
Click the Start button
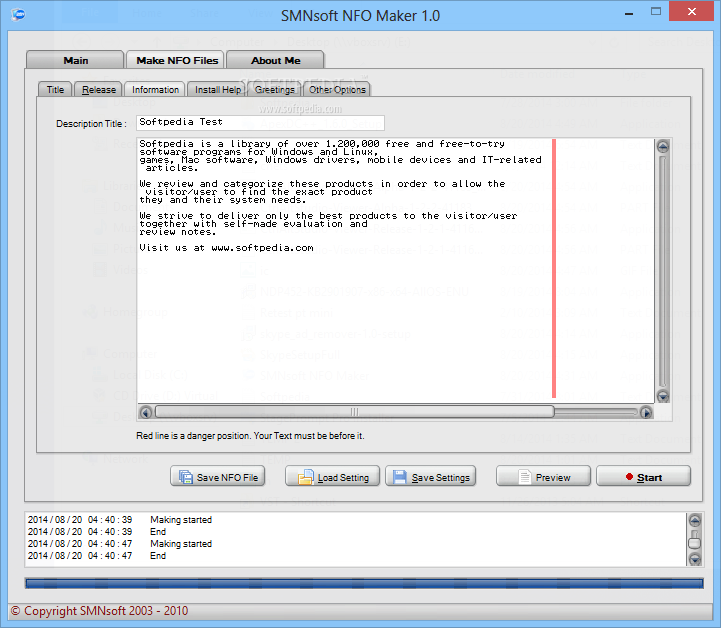(x=643, y=476)
